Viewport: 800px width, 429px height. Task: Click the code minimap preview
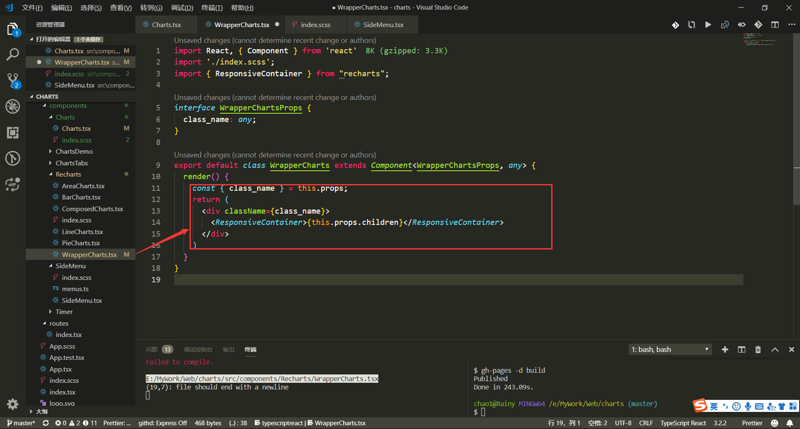click(761, 40)
